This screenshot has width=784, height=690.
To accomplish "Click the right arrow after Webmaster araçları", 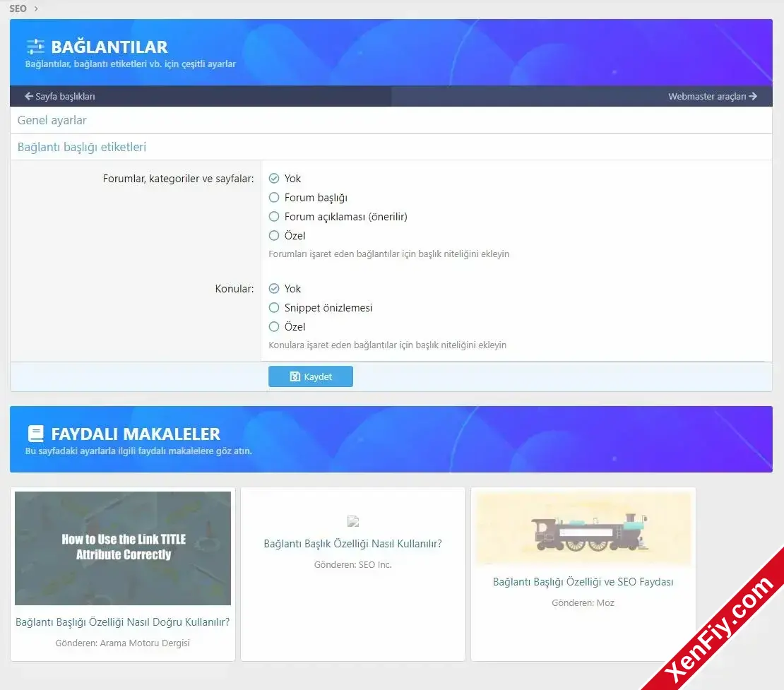I will click(x=753, y=96).
